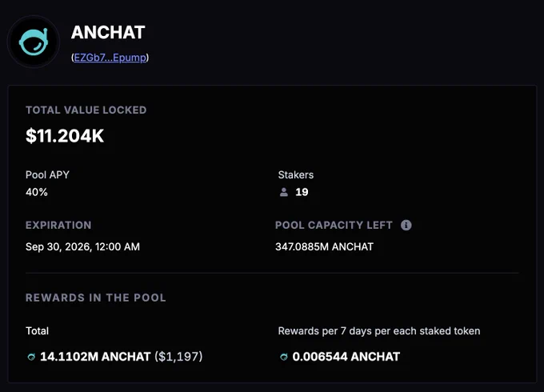Click the Pool Capacity Left info icon

(406, 225)
